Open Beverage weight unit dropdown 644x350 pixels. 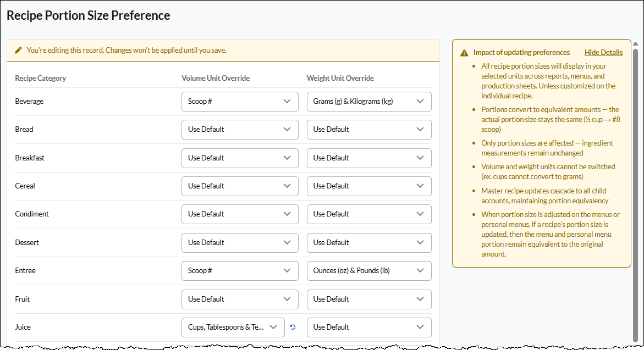pyautogui.click(x=369, y=101)
